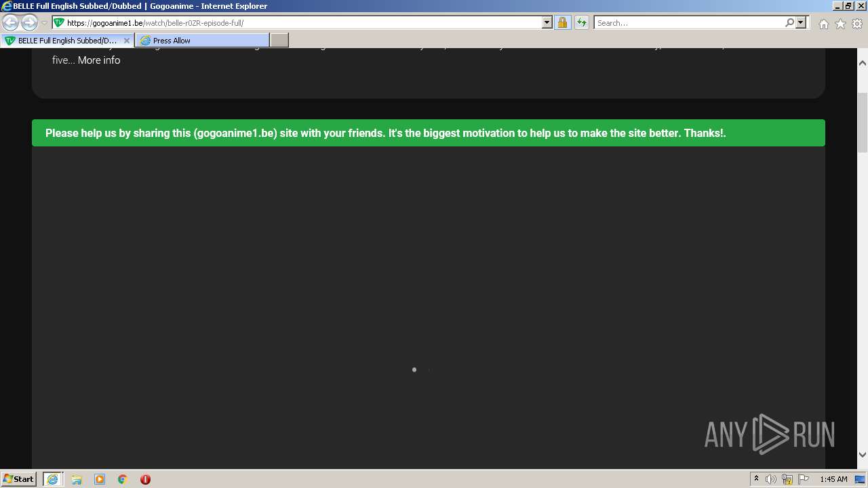
Task: Click the page scrollbar down arrow
Action: click(x=863, y=455)
